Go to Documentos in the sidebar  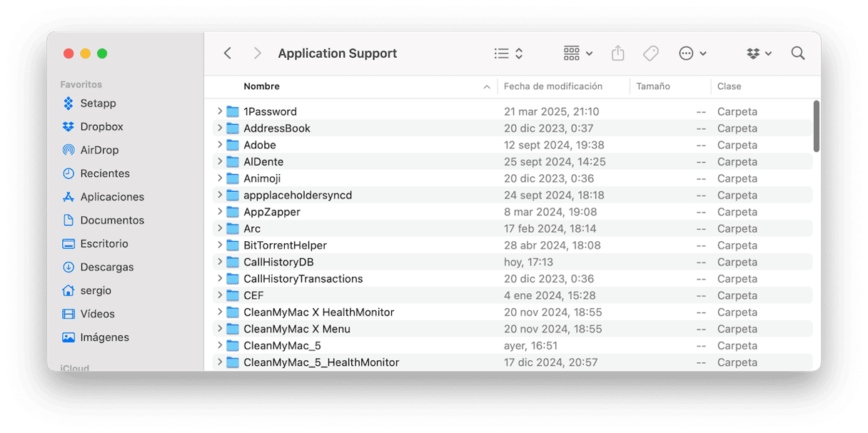[x=103, y=220]
